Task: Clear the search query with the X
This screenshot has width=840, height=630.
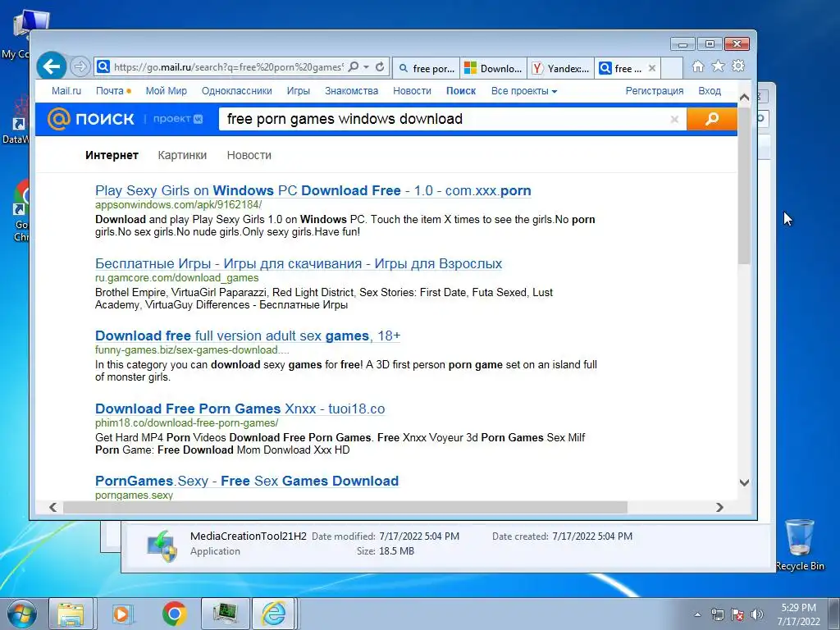Action: [x=674, y=120]
